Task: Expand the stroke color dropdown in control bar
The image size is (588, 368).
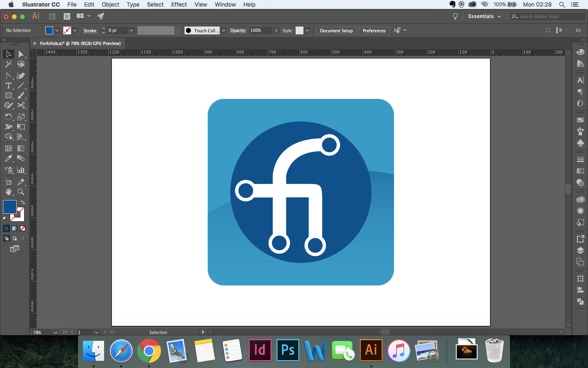Action: pyautogui.click(x=75, y=31)
